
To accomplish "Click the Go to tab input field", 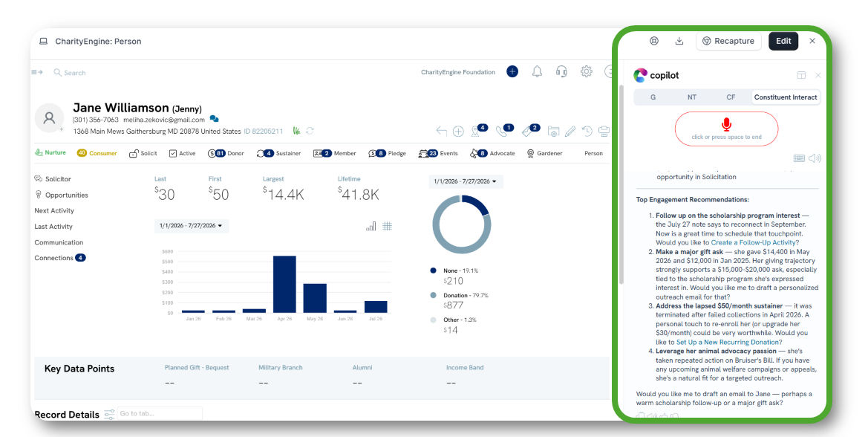I will [x=160, y=414].
